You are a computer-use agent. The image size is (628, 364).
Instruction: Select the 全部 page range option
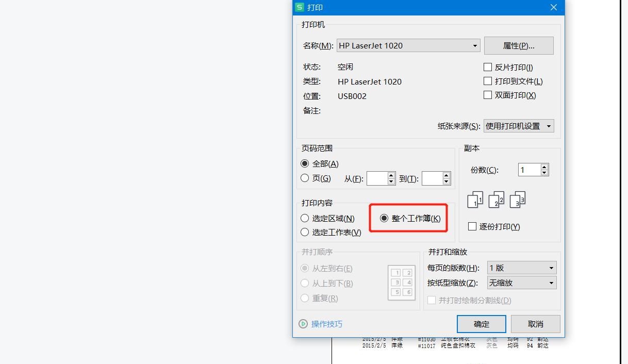point(304,163)
